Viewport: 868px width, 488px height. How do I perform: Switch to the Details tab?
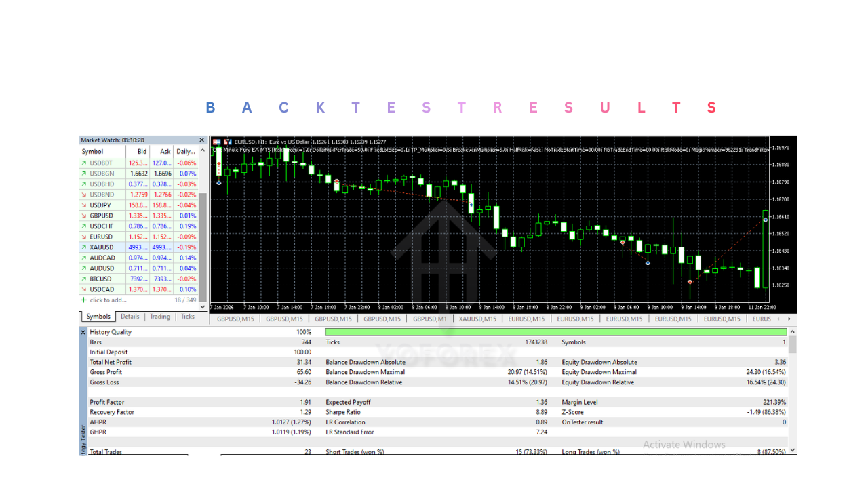tap(130, 317)
